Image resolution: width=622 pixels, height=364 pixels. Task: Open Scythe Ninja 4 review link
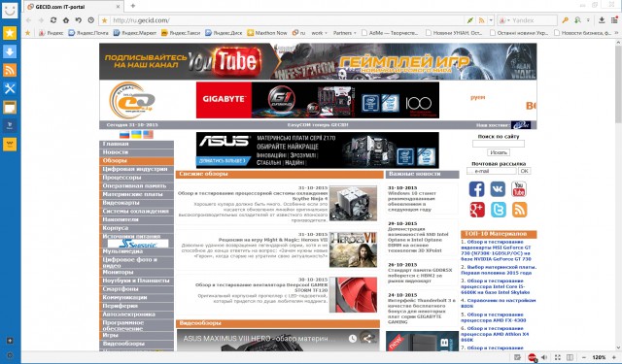pos(253,196)
